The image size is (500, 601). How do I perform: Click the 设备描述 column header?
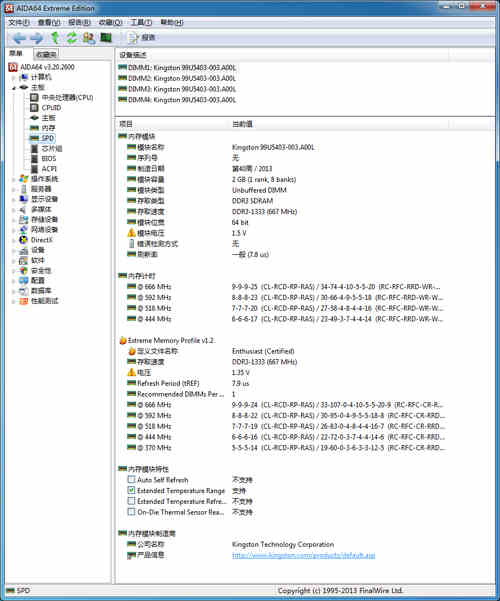click(282, 55)
